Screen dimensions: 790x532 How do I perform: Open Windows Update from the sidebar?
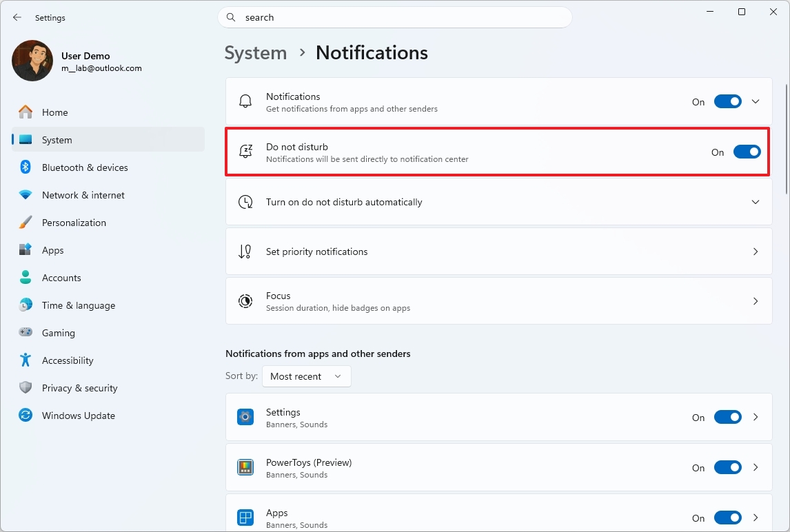[78, 415]
